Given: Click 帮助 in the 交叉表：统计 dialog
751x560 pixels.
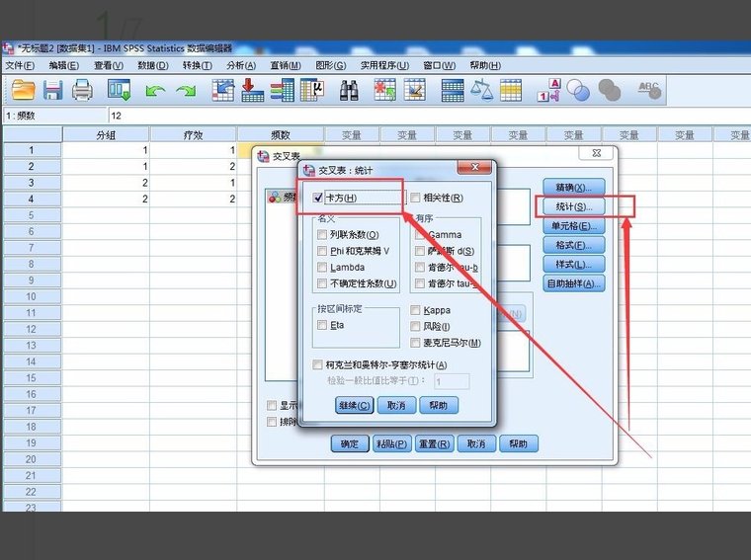Looking at the screenshot, I should pos(438,405).
